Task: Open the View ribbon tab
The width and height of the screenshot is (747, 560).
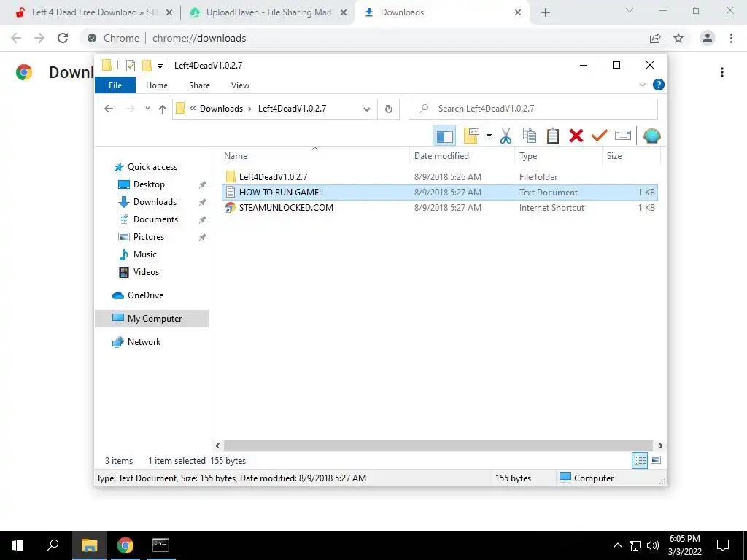Action: pos(240,85)
